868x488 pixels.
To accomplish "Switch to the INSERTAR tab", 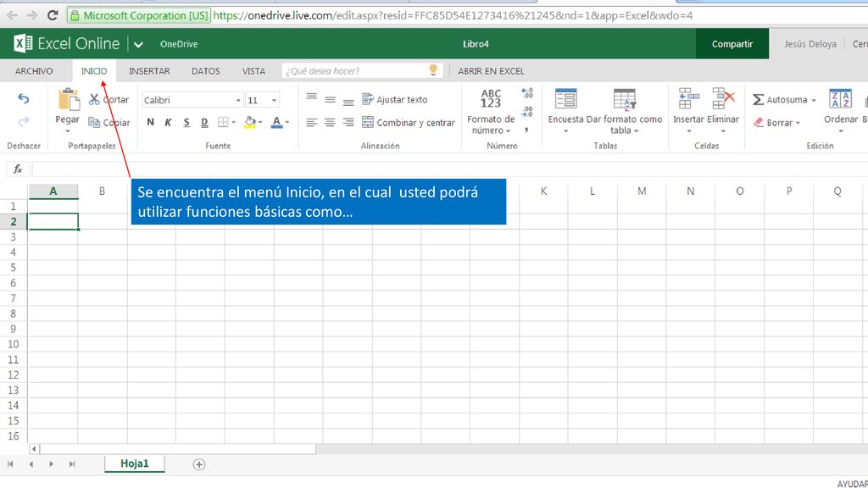I will (x=149, y=71).
